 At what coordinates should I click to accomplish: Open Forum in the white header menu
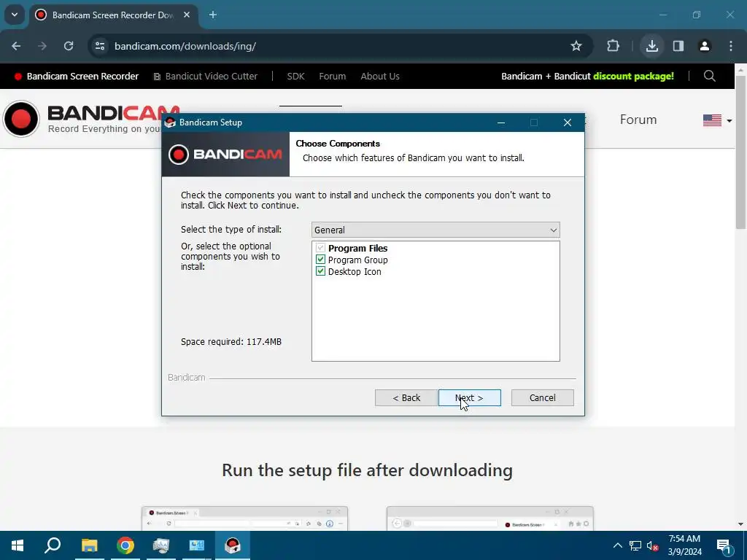pyautogui.click(x=638, y=120)
